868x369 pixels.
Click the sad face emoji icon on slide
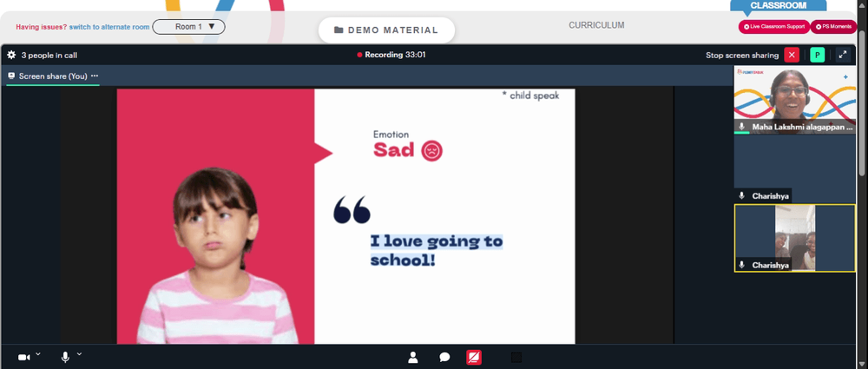[x=431, y=150]
